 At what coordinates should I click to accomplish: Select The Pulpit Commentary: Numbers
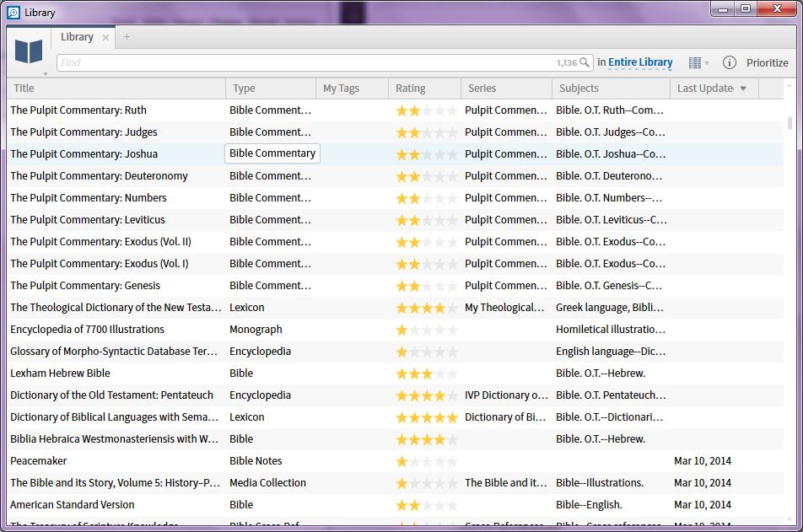[88, 197]
